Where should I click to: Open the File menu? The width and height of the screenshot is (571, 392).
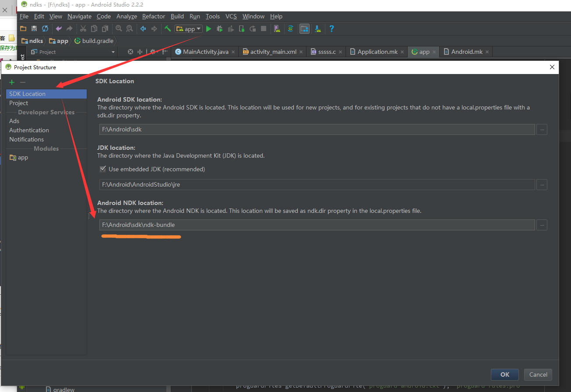coord(24,16)
